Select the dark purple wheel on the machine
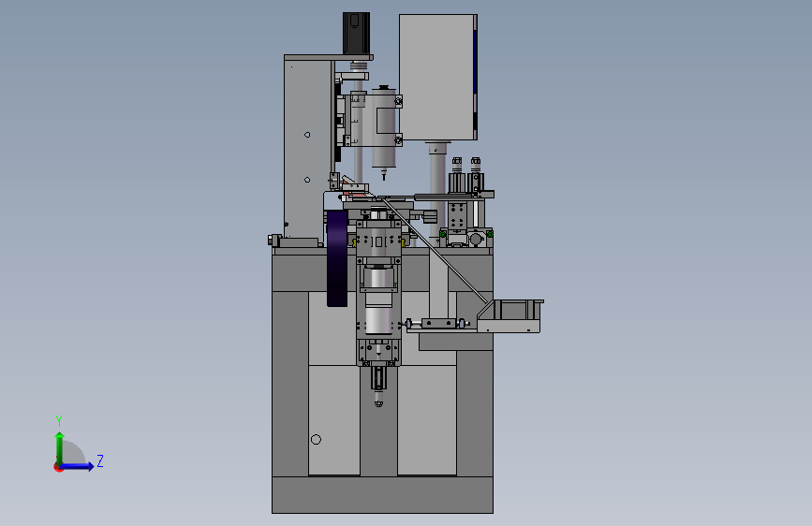The width and height of the screenshot is (812, 526). click(x=337, y=258)
